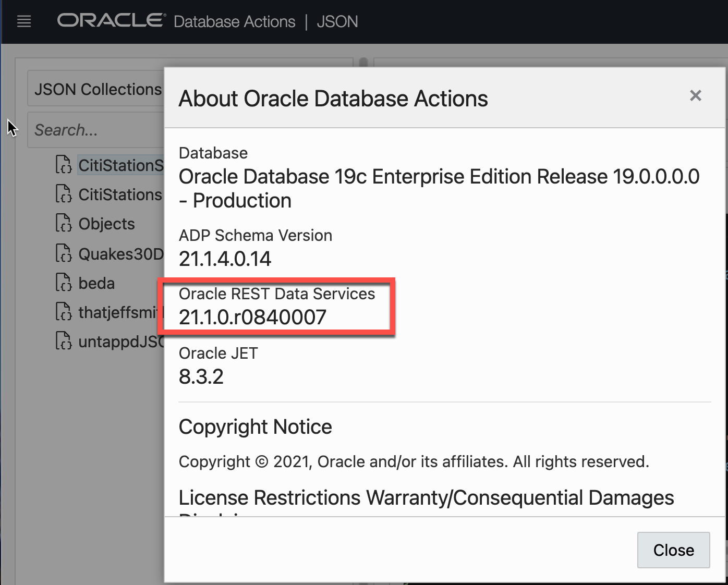Select the Objects collection name
This screenshot has width=728, height=585.
(x=106, y=224)
